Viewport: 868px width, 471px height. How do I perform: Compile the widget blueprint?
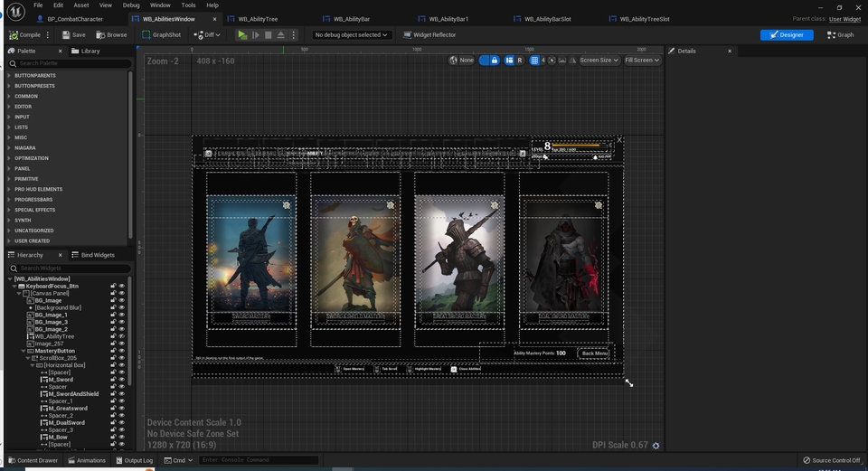click(25, 35)
